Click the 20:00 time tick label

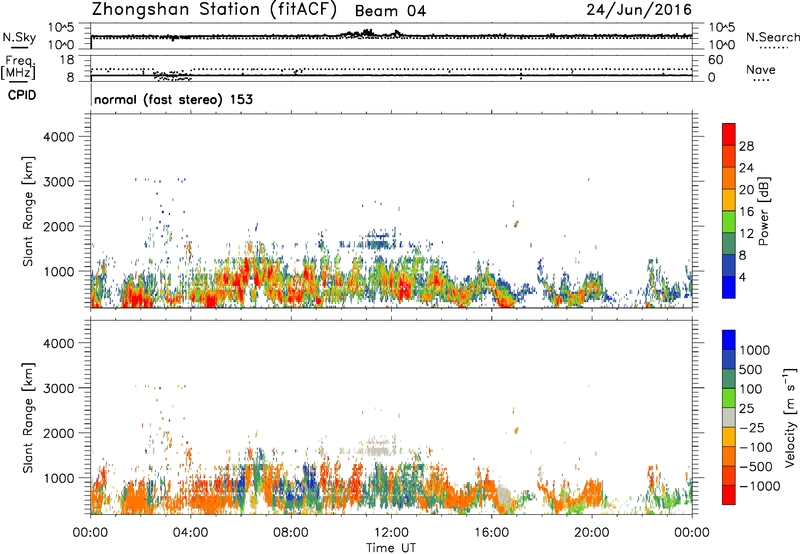coord(592,533)
